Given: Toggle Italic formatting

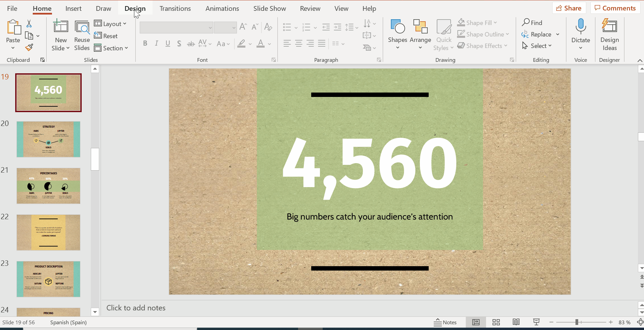Looking at the screenshot, I should coord(156,44).
